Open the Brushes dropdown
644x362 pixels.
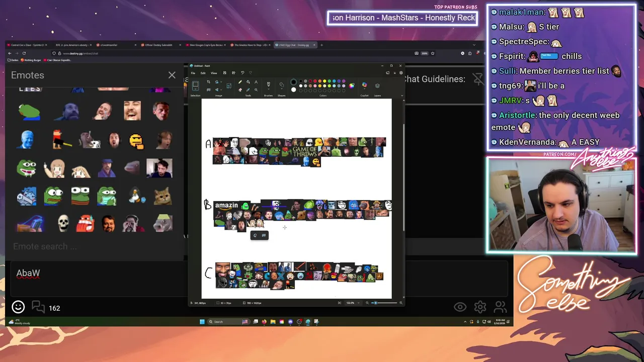point(268,89)
